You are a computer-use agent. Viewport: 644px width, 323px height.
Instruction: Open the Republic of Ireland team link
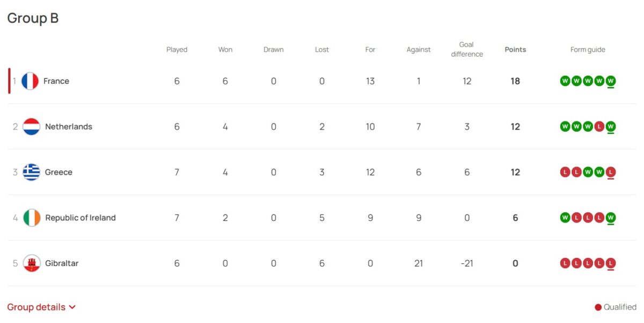[80, 218]
